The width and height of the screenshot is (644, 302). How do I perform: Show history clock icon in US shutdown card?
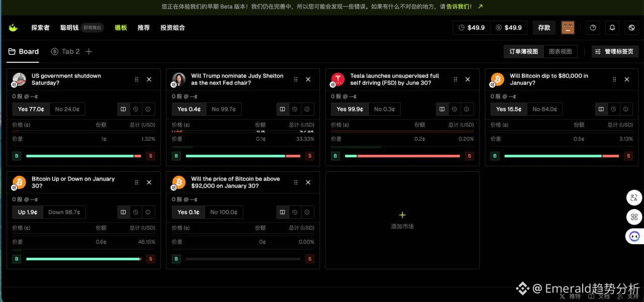[x=136, y=109]
